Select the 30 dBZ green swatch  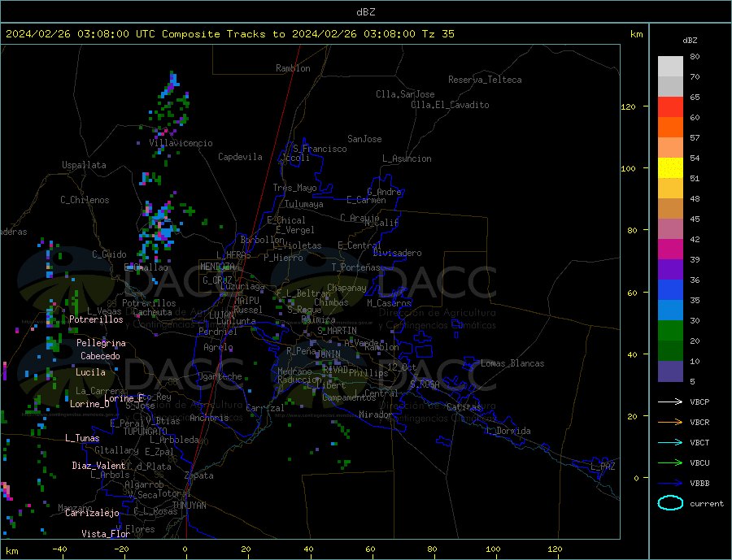tap(670, 331)
